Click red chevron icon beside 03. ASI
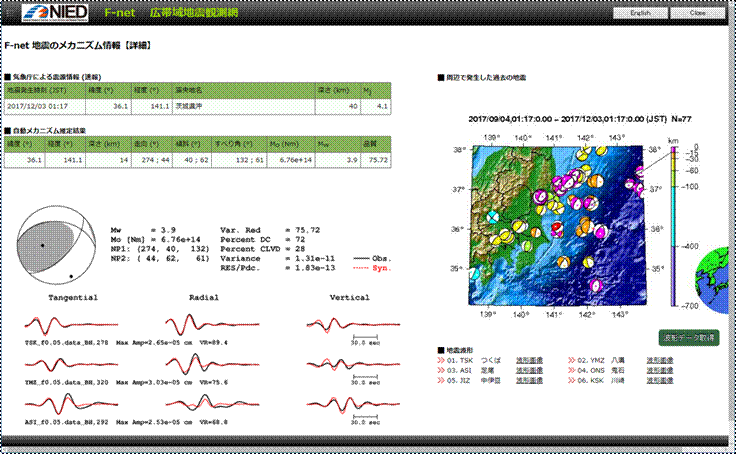 441,370
